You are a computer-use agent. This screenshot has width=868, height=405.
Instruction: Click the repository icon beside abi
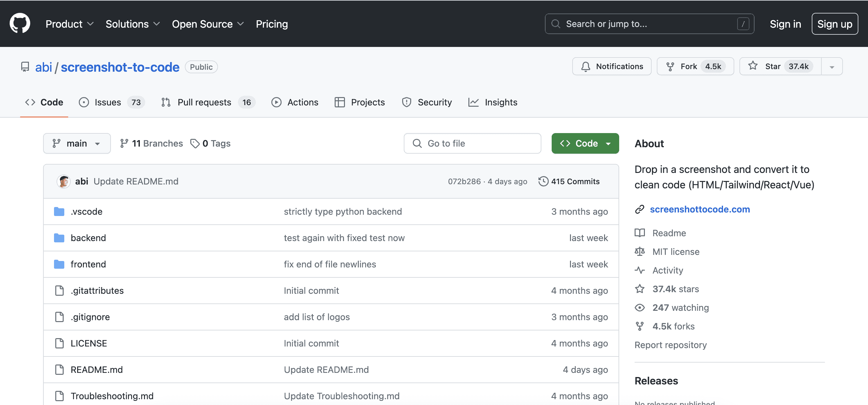click(x=25, y=67)
